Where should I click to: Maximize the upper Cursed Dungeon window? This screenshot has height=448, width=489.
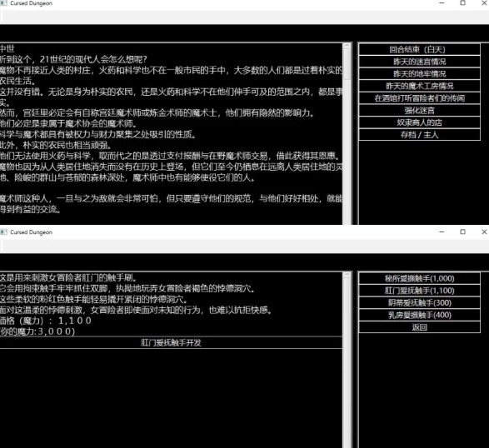coord(463,3)
